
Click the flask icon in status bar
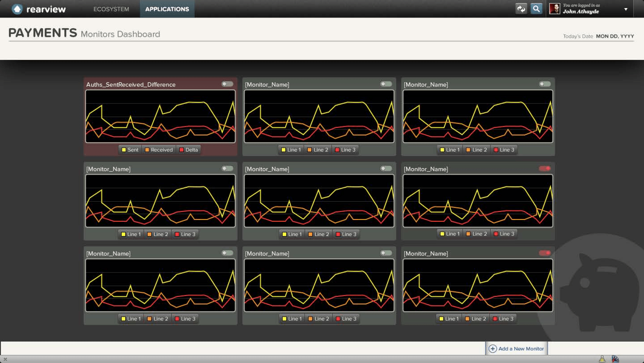point(602,359)
